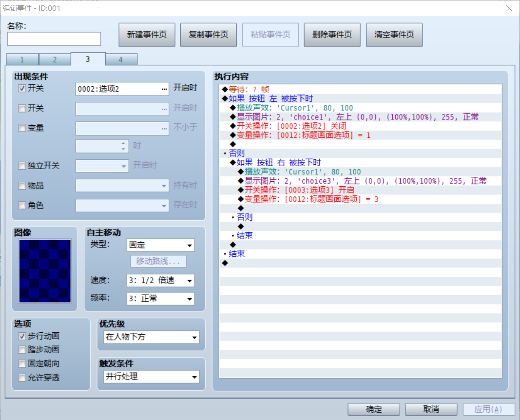Open the 类型 movement type dropdown

(x=160, y=245)
